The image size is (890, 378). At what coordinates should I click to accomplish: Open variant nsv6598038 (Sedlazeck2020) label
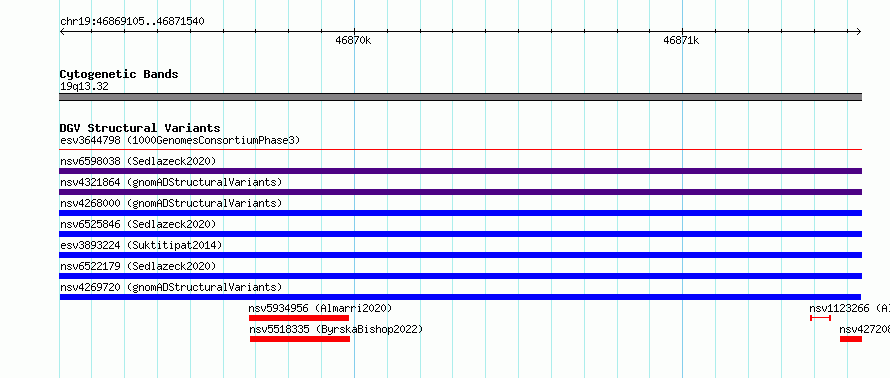click(138, 161)
